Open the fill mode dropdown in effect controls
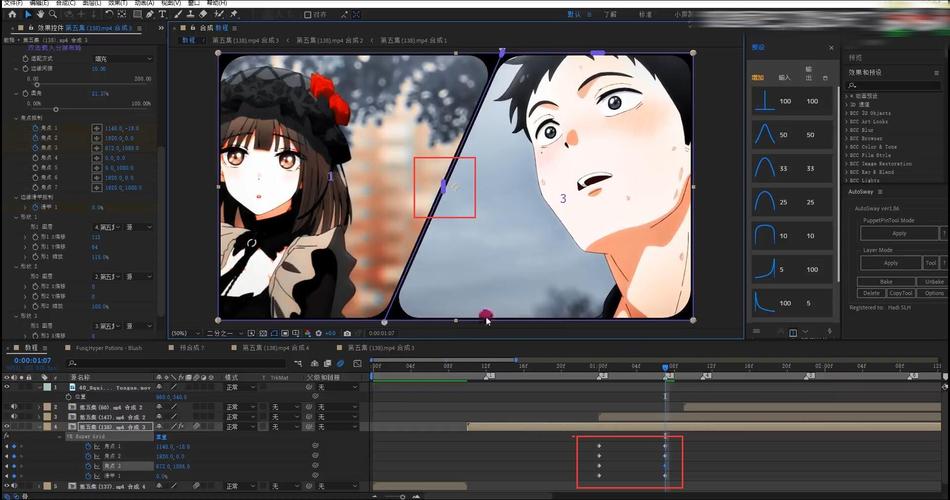Screen dimensions: 950x500 coord(124,59)
